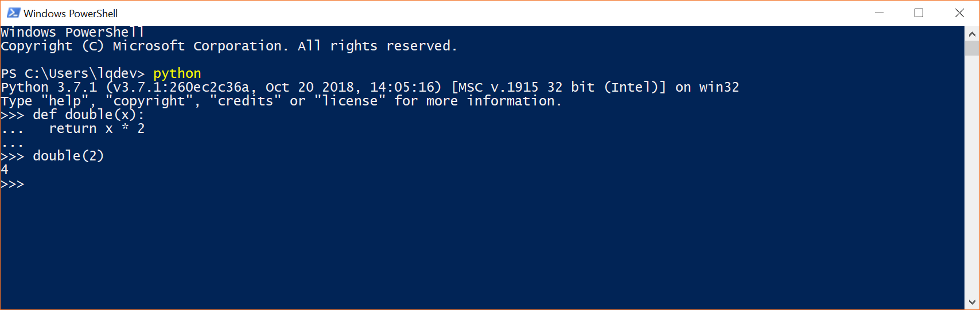
Task: Click the Microsoft Corporation copyright line
Action: [x=228, y=46]
